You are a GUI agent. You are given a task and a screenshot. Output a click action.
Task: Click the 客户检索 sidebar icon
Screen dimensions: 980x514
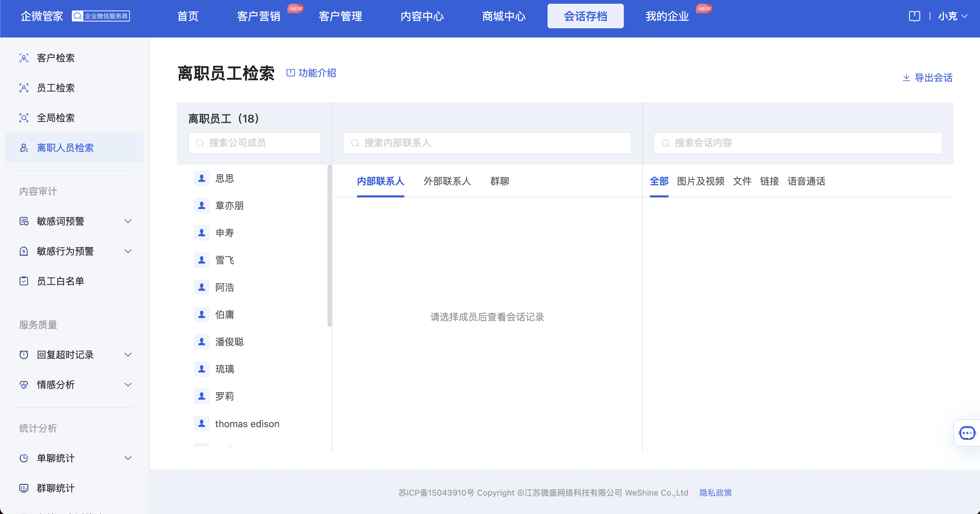[x=24, y=58]
